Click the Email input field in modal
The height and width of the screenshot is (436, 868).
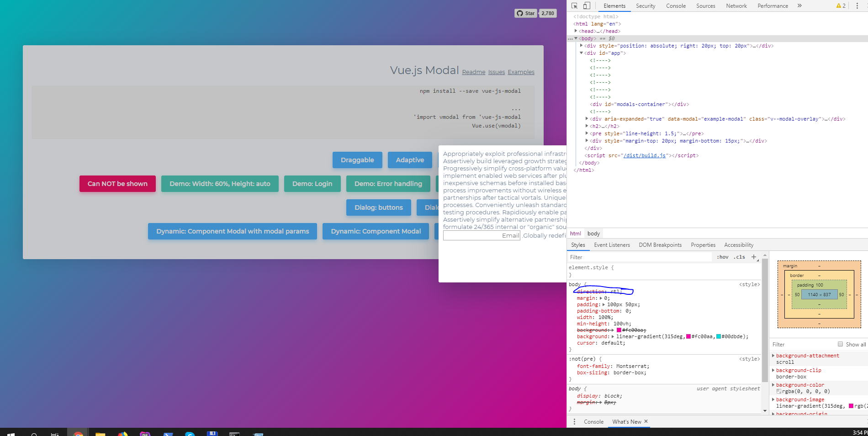(x=482, y=235)
